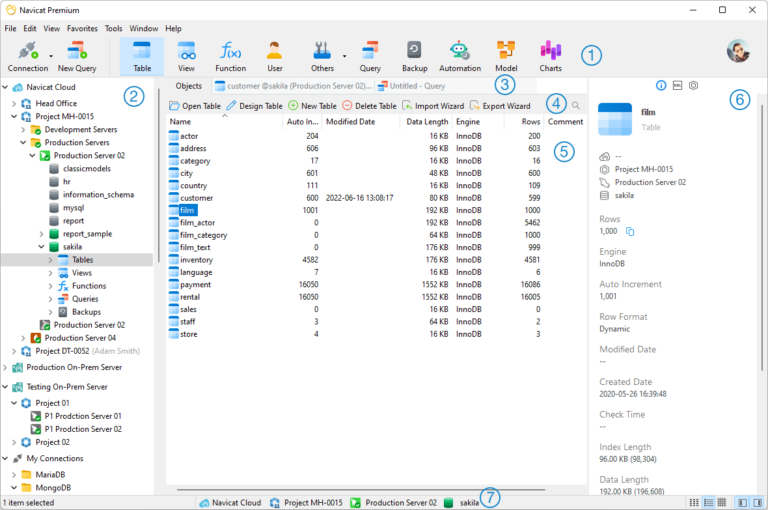The image size is (768, 510).
Task: Click the User toolbar icon
Action: coord(274,55)
